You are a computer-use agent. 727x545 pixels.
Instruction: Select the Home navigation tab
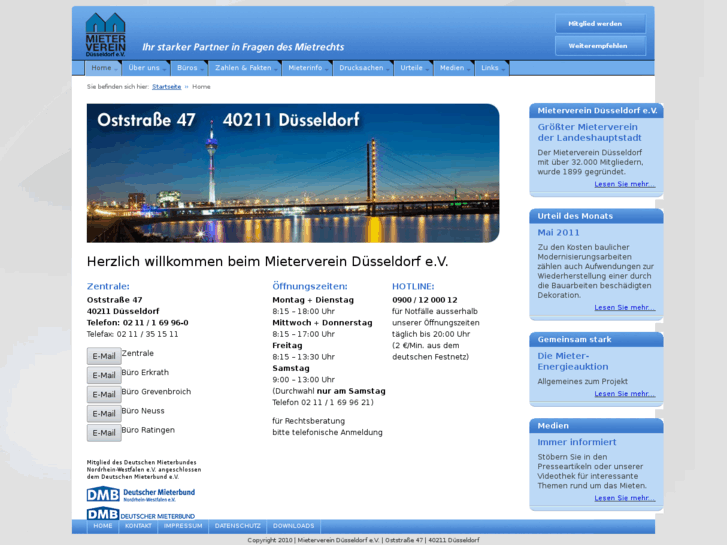[x=103, y=68]
